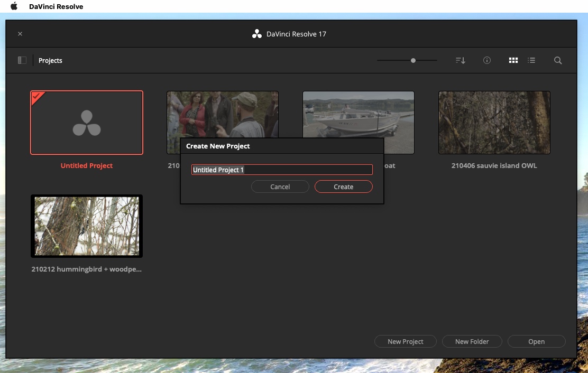588x373 pixels.
Task: Select the 210406 sauvie island OWL thumbnail
Action: [x=494, y=123]
